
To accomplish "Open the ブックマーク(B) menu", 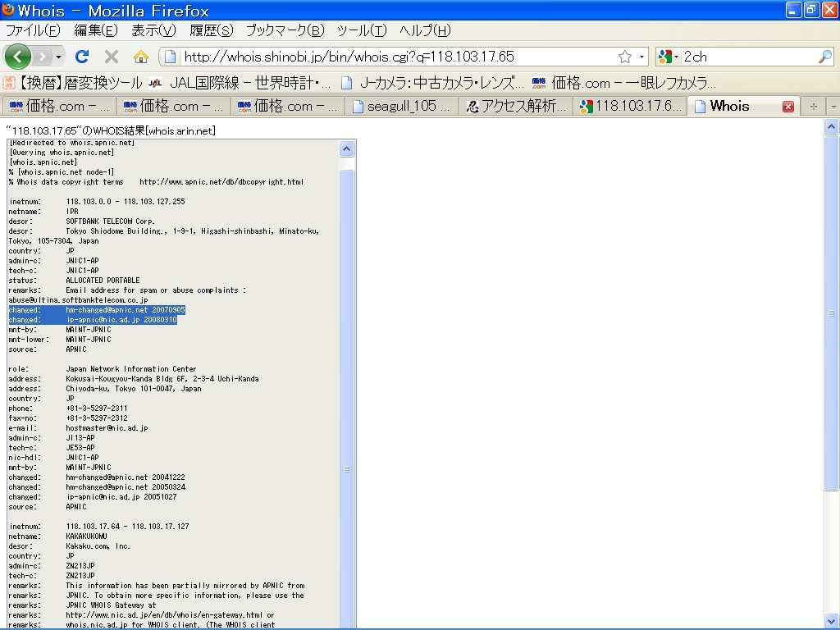I will 285,30.
